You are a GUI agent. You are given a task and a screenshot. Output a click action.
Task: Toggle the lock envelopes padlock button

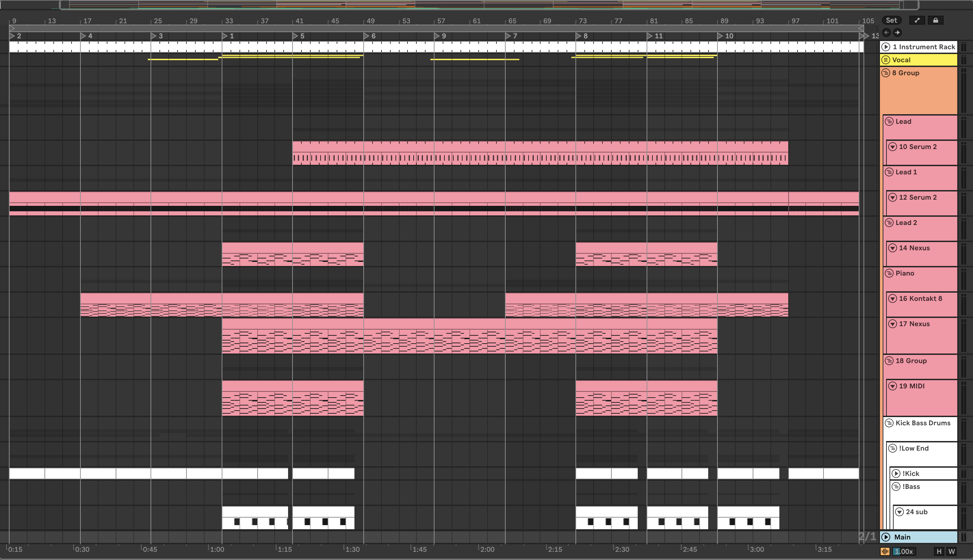tap(936, 21)
